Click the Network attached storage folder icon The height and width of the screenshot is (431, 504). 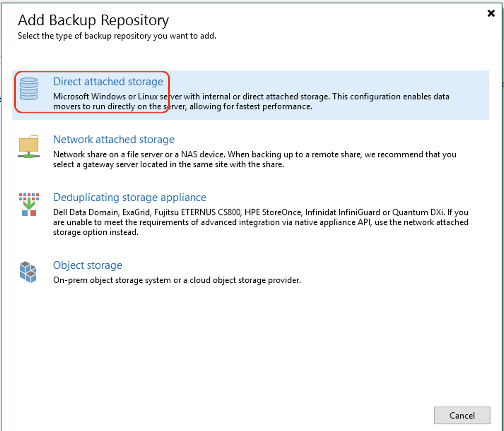point(29,146)
